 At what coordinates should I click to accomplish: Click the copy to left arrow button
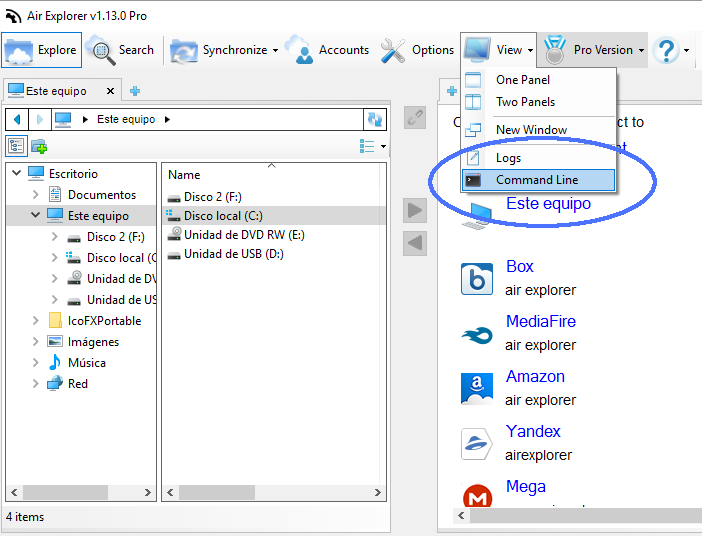point(415,243)
